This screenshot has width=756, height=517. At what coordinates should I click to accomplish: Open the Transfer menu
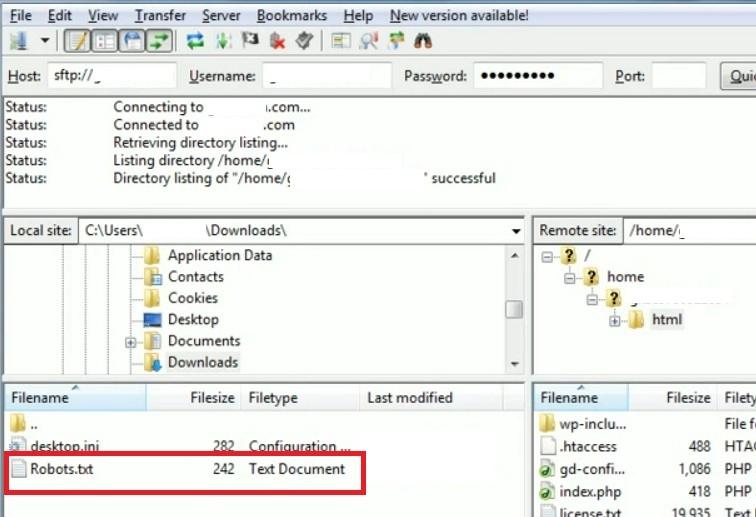[160, 15]
